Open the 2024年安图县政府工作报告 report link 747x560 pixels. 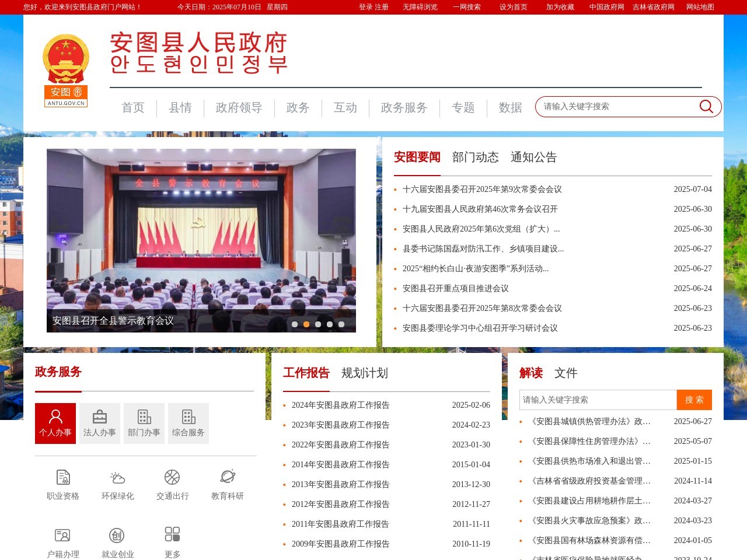341,405
